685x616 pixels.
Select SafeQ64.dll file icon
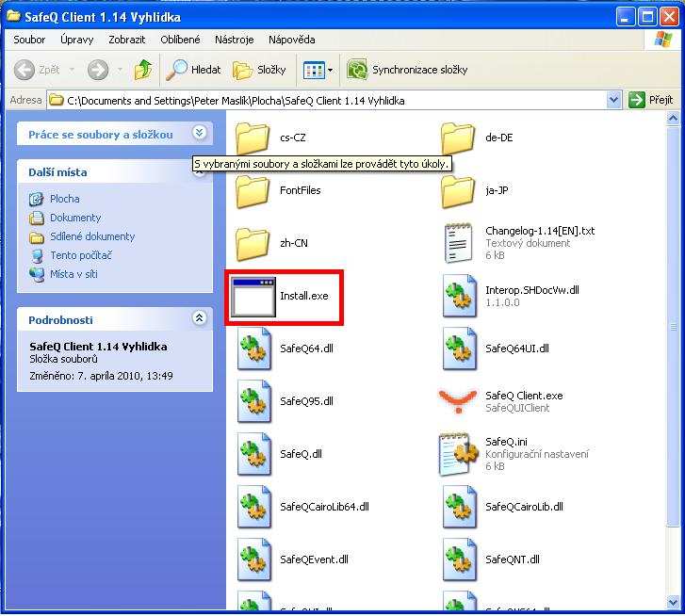[x=253, y=349]
